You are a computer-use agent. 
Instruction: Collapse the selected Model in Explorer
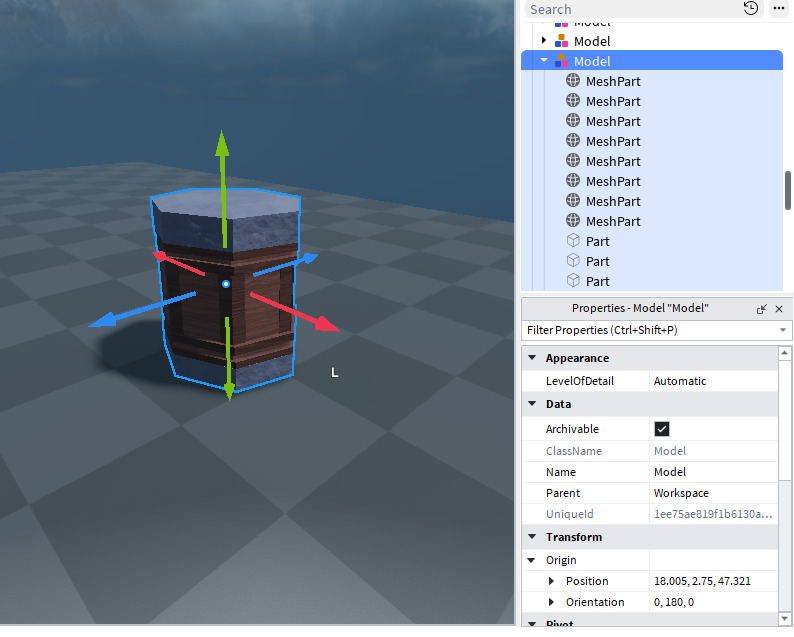(544, 60)
